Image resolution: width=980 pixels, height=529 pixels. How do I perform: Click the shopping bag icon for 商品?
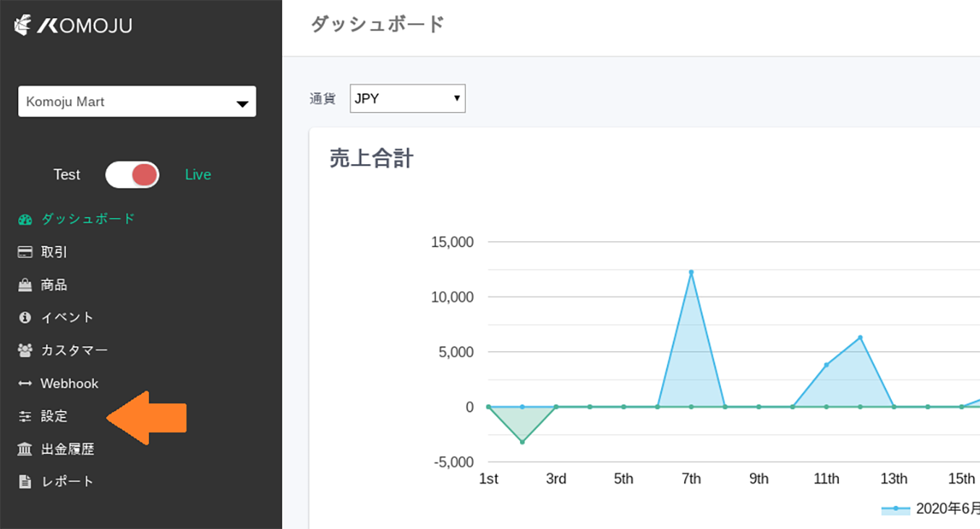[25, 285]
